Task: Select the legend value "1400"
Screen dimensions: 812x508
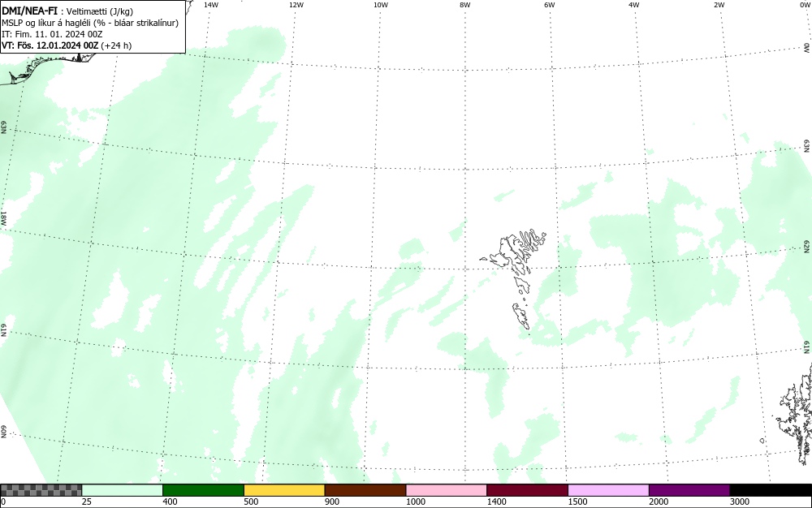Action: pos(496,502)
